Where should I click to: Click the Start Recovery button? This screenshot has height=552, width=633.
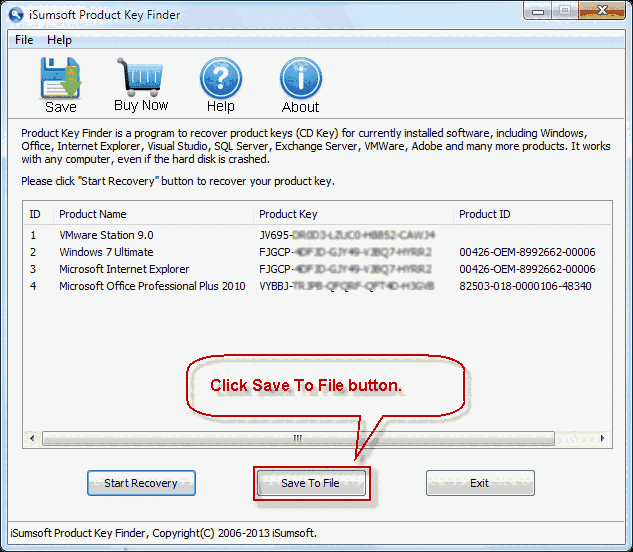click(141, 483)
